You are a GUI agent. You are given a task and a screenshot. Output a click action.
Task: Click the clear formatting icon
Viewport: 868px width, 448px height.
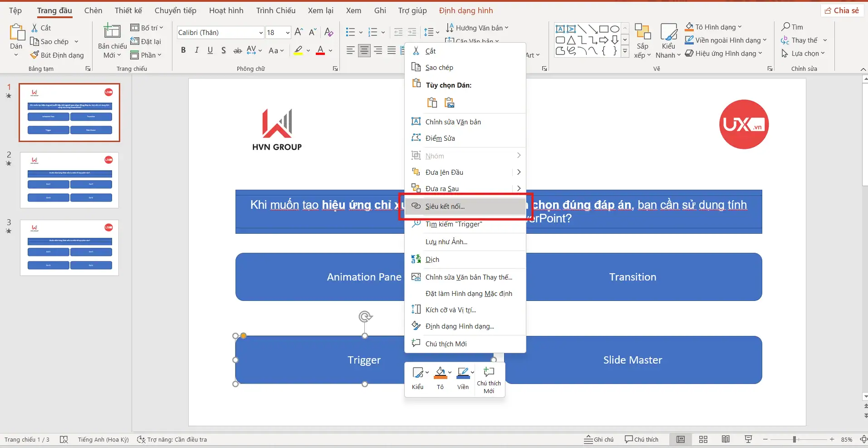pyautogui.click(x=329, y=32)
